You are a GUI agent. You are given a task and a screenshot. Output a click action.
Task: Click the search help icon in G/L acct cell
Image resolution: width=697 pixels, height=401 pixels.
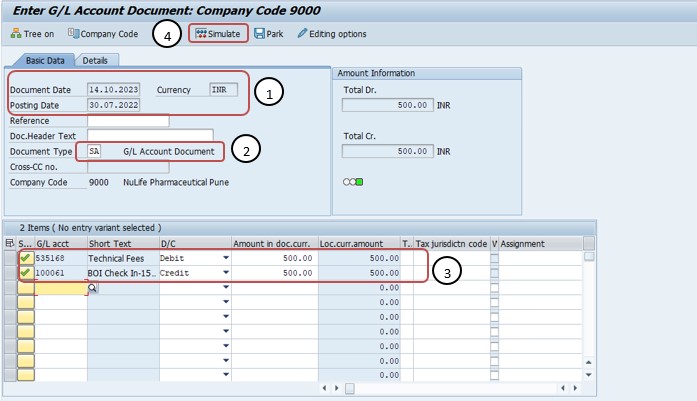click(92, 288)
